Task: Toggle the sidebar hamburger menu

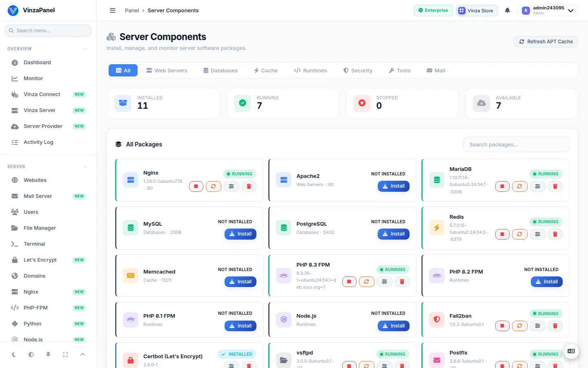Action: pyautogui.click(x=113, y=11)
